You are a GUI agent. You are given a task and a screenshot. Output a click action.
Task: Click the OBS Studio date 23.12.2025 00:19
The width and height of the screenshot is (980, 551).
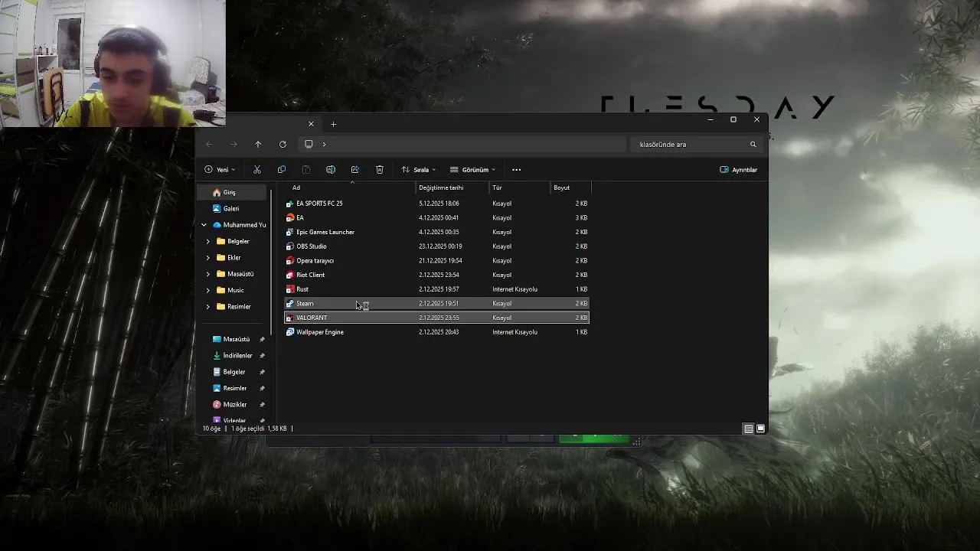click(440, 246)
